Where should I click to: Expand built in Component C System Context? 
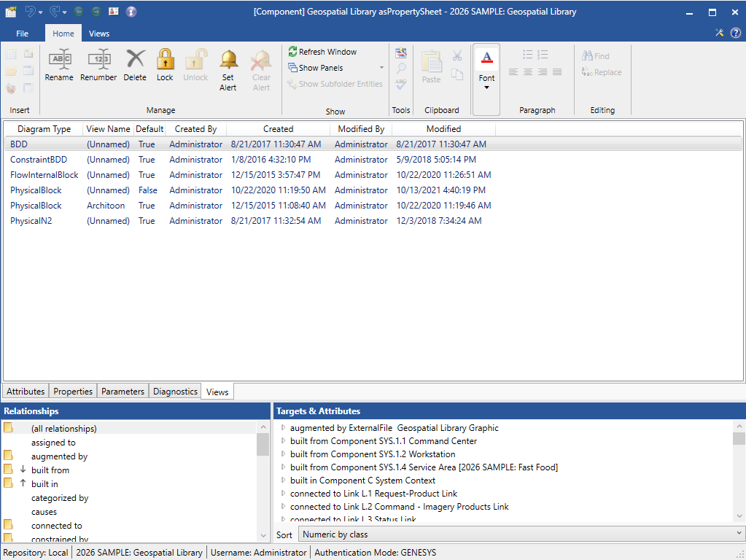[x=284, y=481]
